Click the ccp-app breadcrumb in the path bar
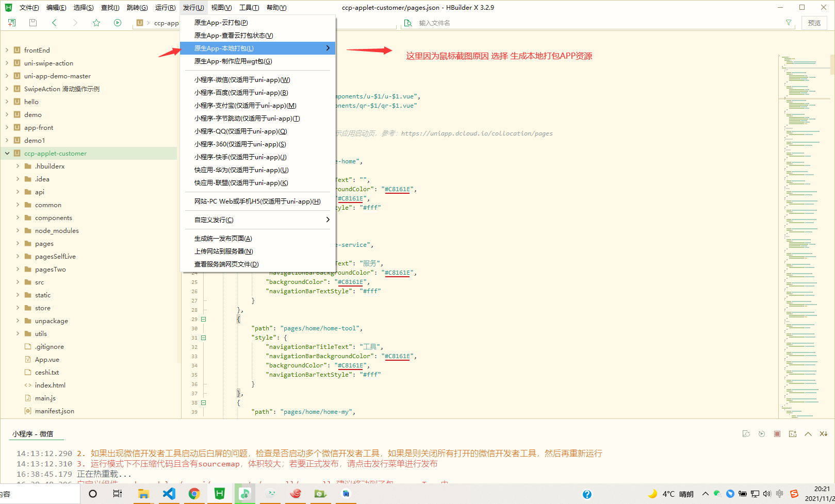Screen dimensions: 835x504 166,23
